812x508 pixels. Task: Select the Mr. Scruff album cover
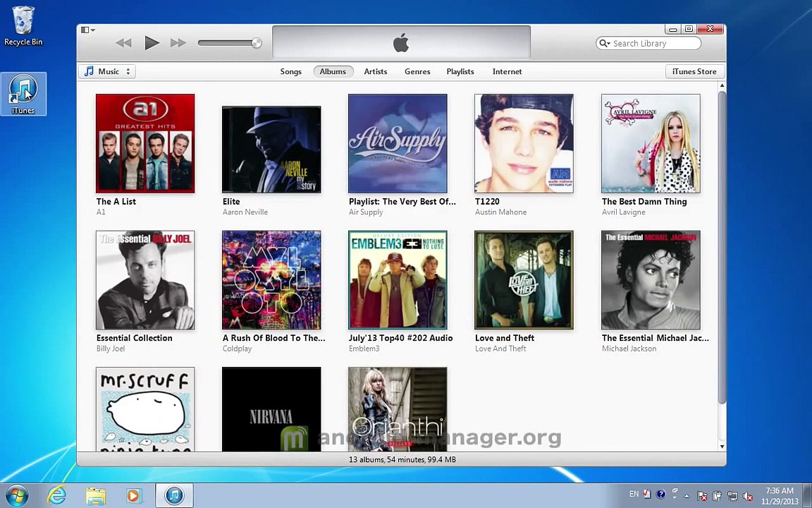tap(145, 409)
